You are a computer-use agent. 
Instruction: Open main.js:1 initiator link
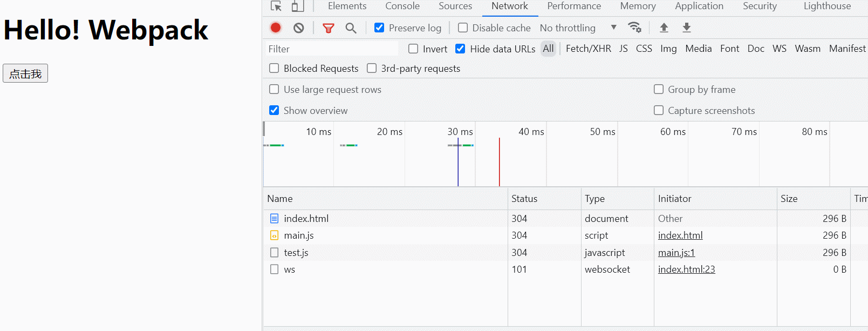676,253
